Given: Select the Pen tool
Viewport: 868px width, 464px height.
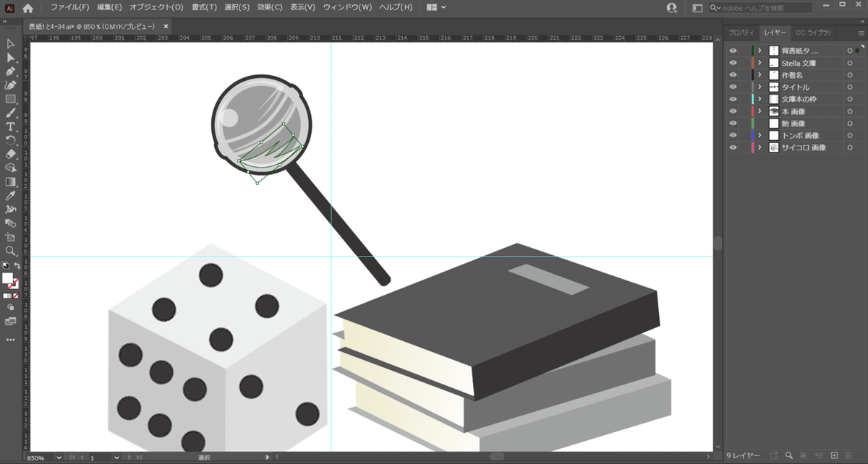Looking at the screenshot, I should [x=10, y=72].
